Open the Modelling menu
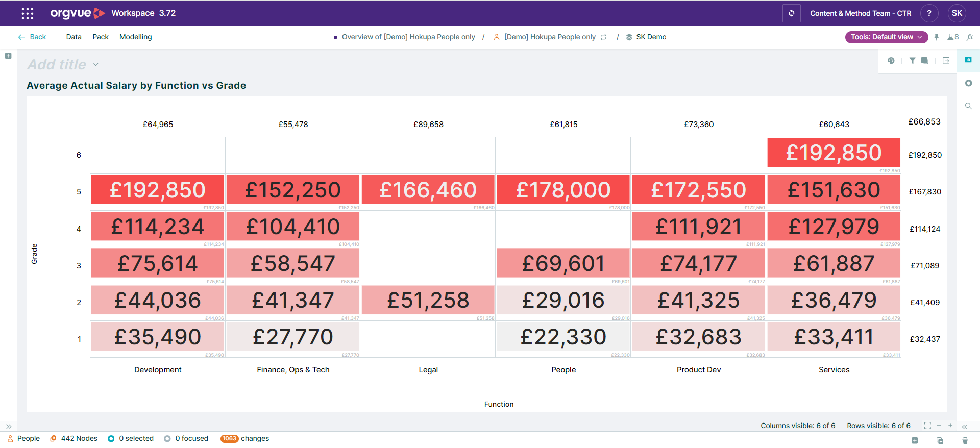980x448 pixels. point(136,37)
